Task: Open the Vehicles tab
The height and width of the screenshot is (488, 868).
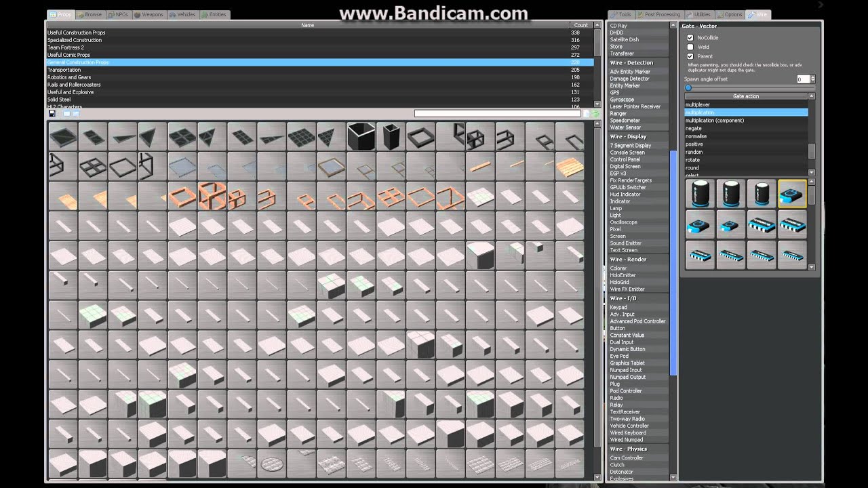Action: click(183, 14)
